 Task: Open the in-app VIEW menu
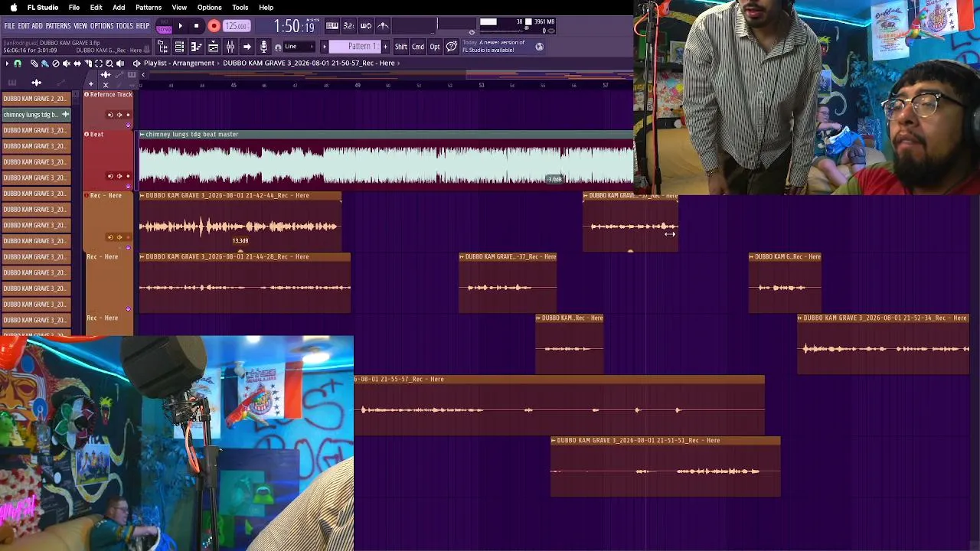point(80,26)
